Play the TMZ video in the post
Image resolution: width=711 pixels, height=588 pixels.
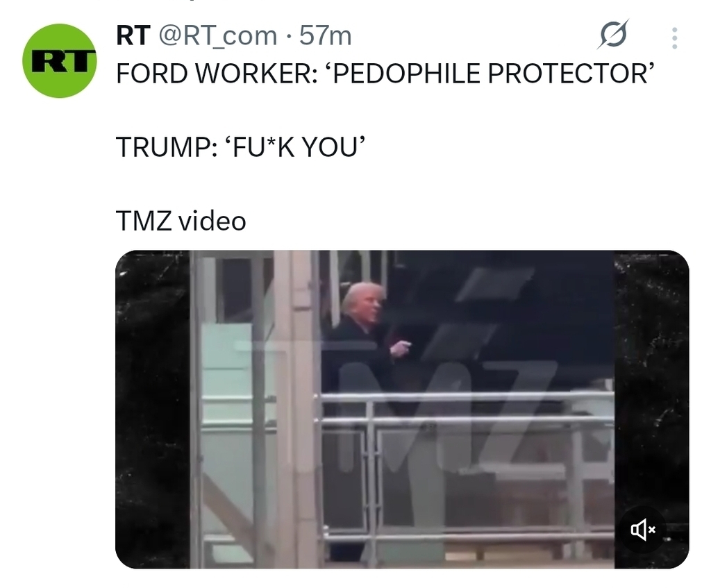tap(402, 410)
